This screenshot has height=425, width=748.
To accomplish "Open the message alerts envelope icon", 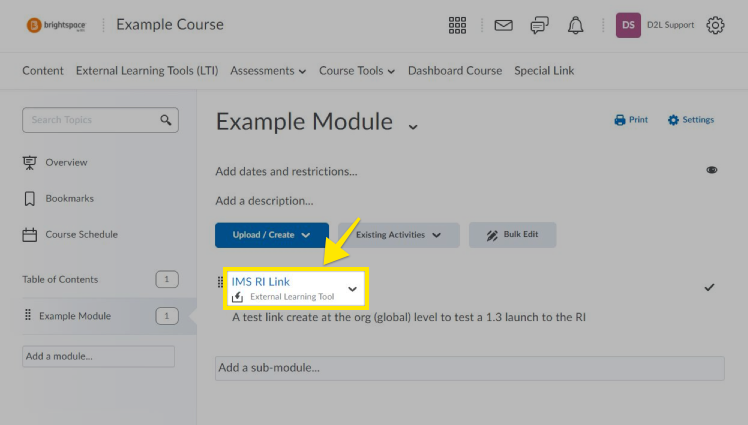I will coord(503,25).
